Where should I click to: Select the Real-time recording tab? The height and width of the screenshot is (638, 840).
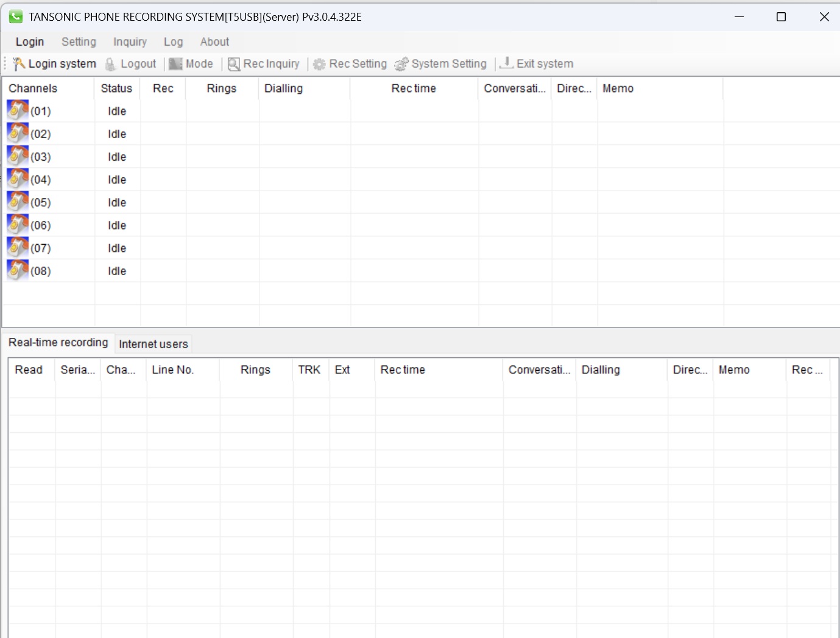pos(58,343)
